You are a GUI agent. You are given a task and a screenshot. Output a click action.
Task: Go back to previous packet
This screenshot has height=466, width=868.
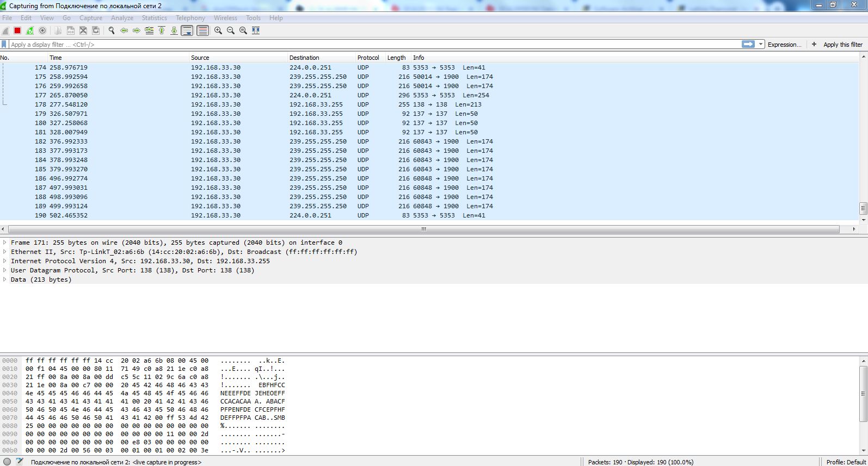(x=124, y=30)
